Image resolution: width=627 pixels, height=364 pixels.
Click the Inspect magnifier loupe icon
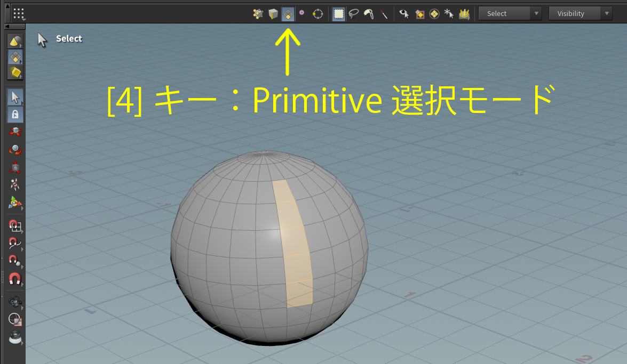(15, 337)
